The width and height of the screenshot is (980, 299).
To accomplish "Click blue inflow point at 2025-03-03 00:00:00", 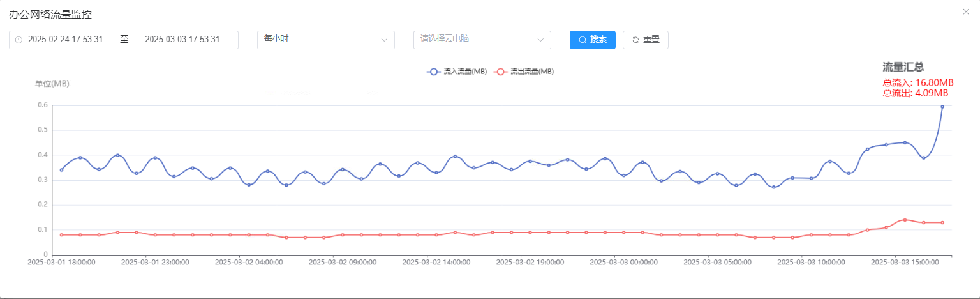I will point(623,175).
